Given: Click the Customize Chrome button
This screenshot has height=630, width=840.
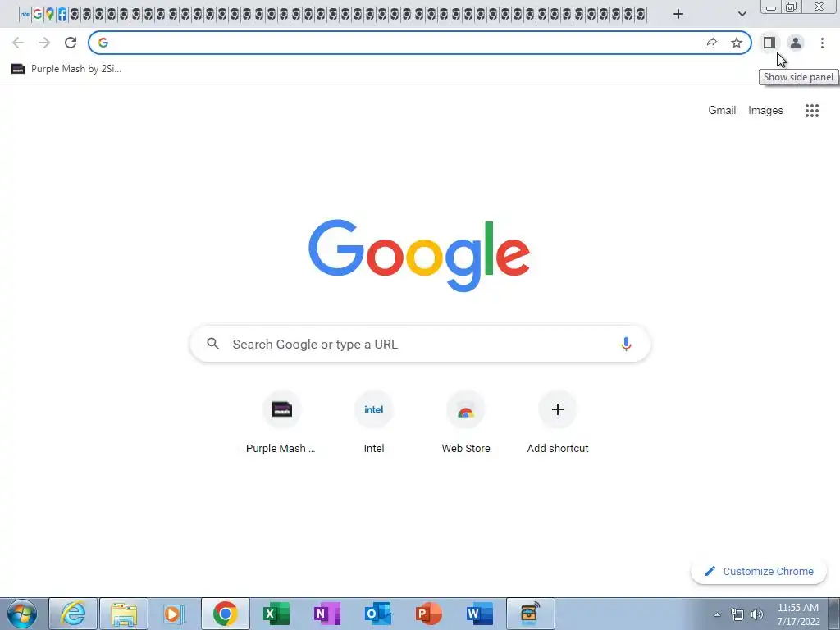Looking at the screenshot, I should click(759, 571).
